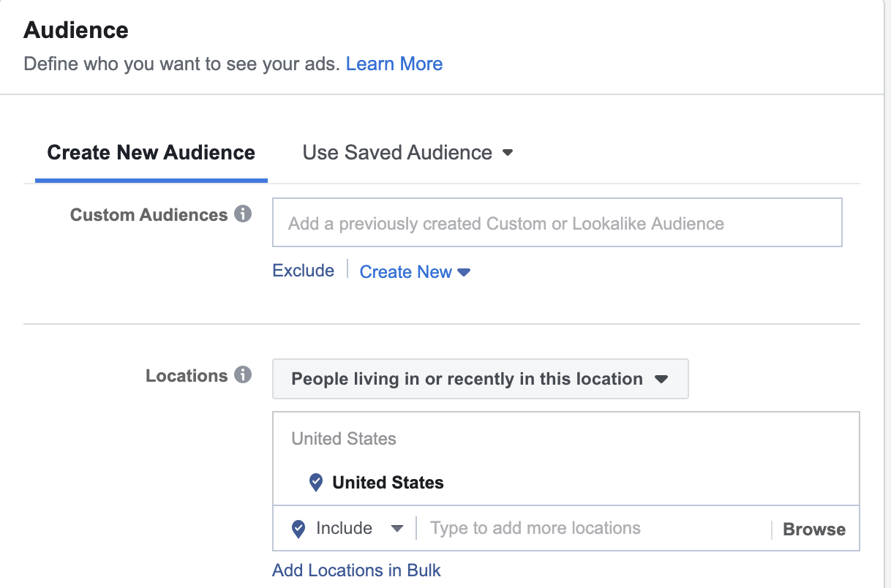Screen dimensions: 891x588
Task: Focus the Type to add more locations field
Action: tap(593, 528)
